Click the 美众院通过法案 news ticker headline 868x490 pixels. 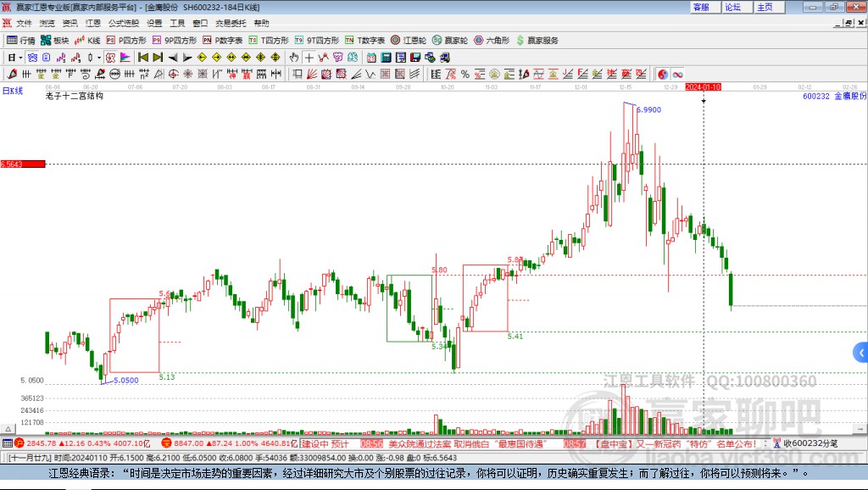pos(467,444)
